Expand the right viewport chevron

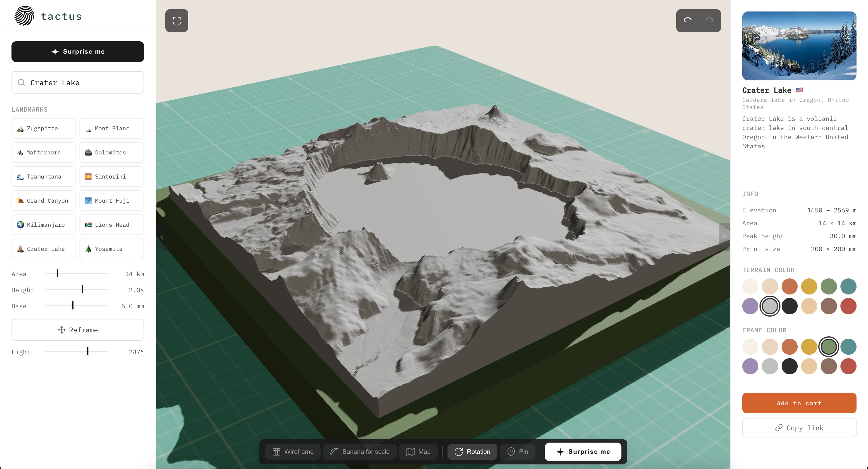click(x=724, y=237)
